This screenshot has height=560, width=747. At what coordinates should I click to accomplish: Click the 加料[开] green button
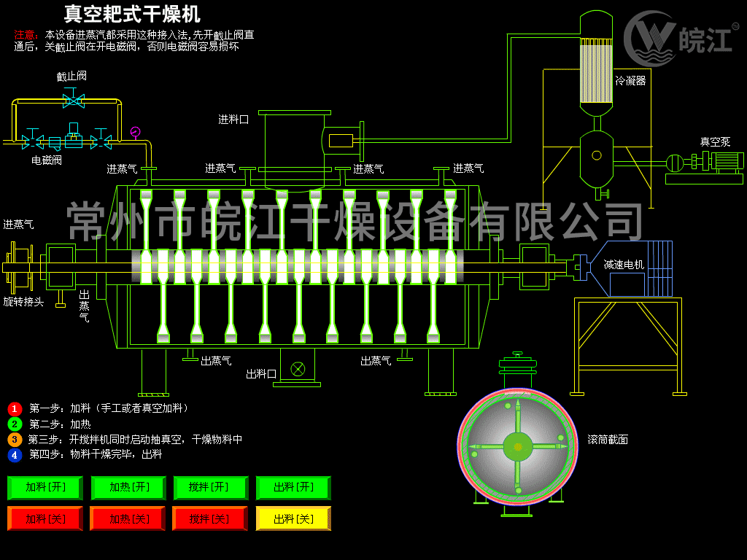point(45,487)
